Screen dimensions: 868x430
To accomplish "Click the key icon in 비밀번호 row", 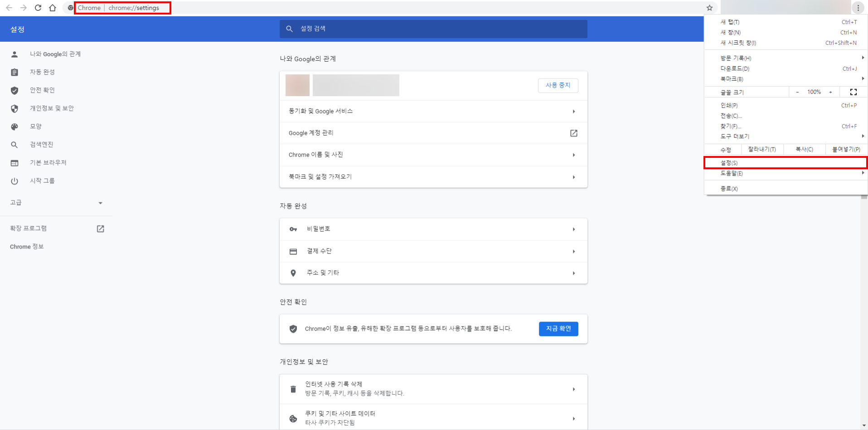I will tap(293, 229).
